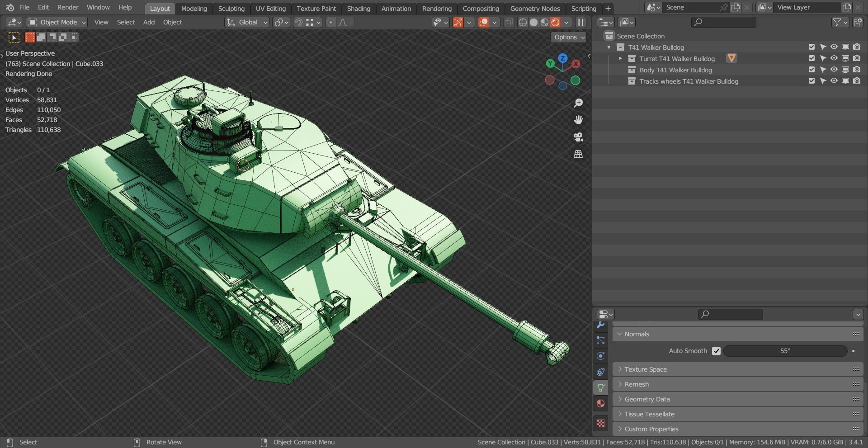
Task: Select material preview shading mode
Action: click(544, 23)
